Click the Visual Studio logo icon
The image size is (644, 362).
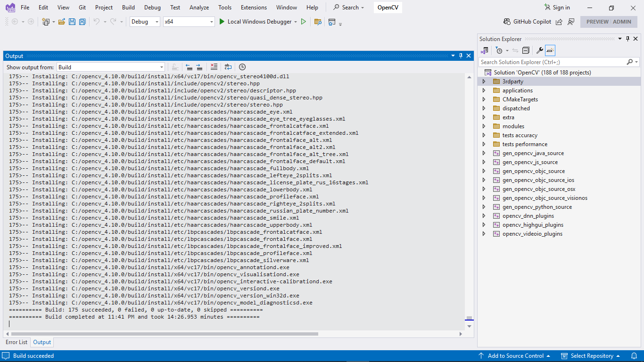click(x=10, y=8)
